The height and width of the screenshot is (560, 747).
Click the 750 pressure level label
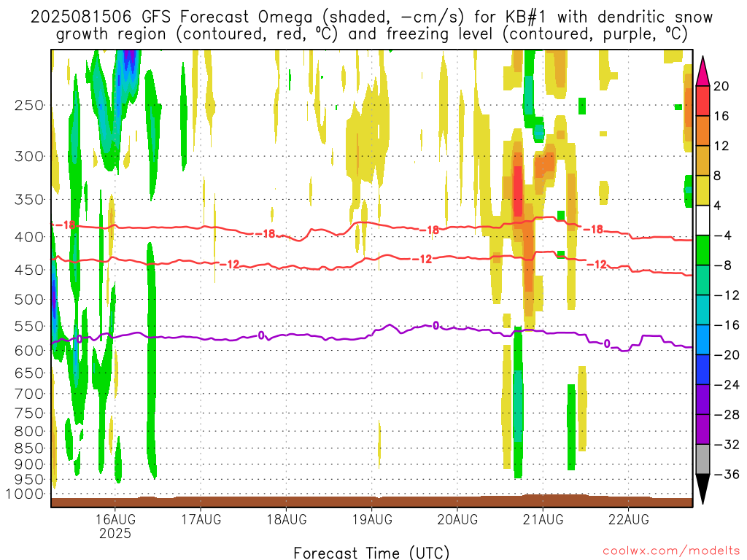point(29,413)
